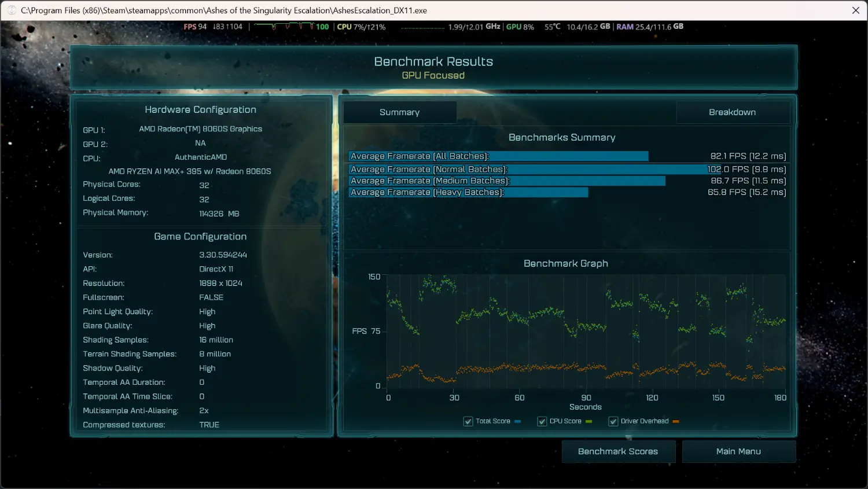Click the GPU 8% overlay reading
Viewport: 868px width, 489px height.
[520, 27]
